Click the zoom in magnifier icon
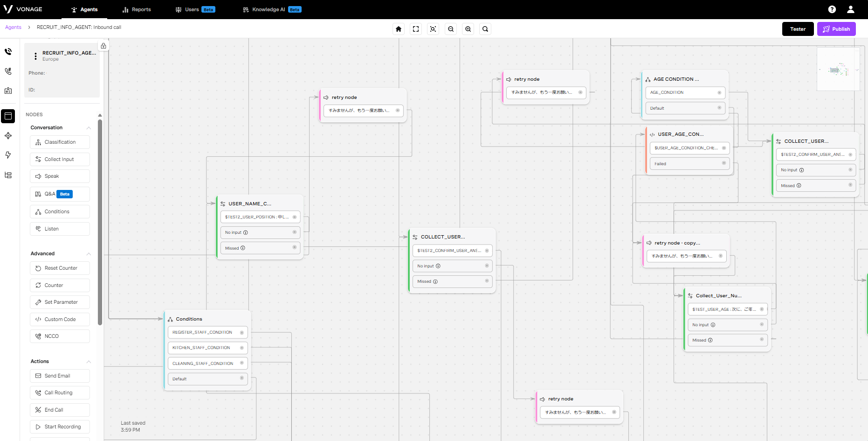Image resolution: width=868 pixels, height=441 pixels. coord(468,29)
